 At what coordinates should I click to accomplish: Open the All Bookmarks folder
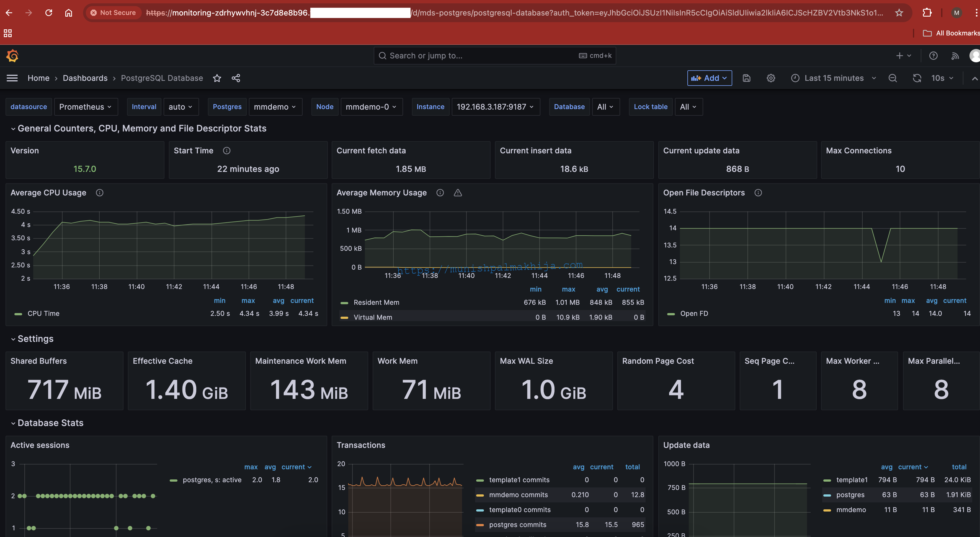[951, 33]
